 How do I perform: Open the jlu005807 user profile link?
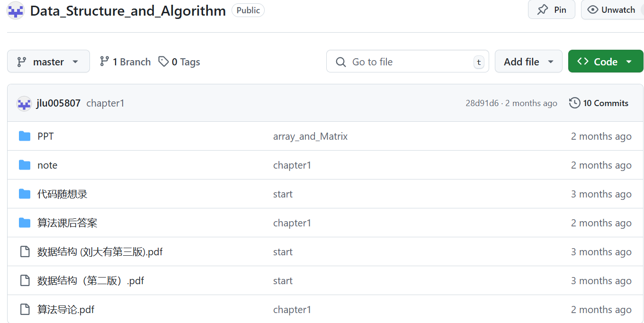[x=58, y=103]
